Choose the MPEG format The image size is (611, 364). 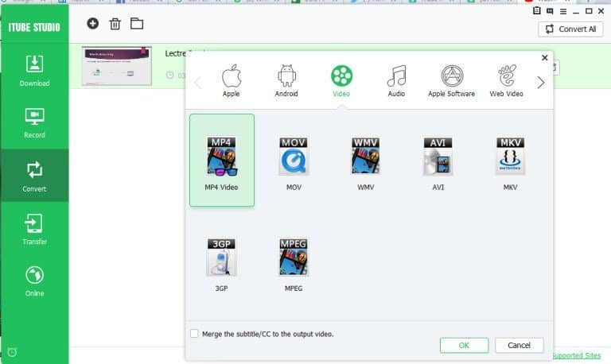(x=294, y=265)
